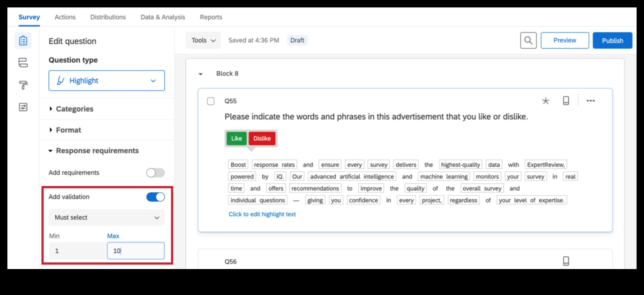Expand the Categories section
644x295 pixels.
[74, 109]
